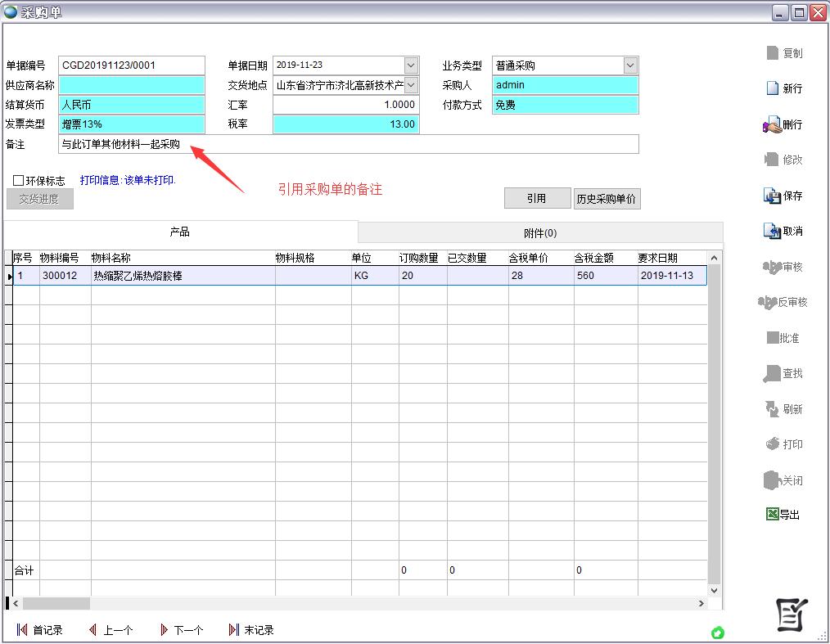Open the 单据日期 date dropdown
Image resolution: width=830 pixels, height=644 pixels.
pos(411,65)
